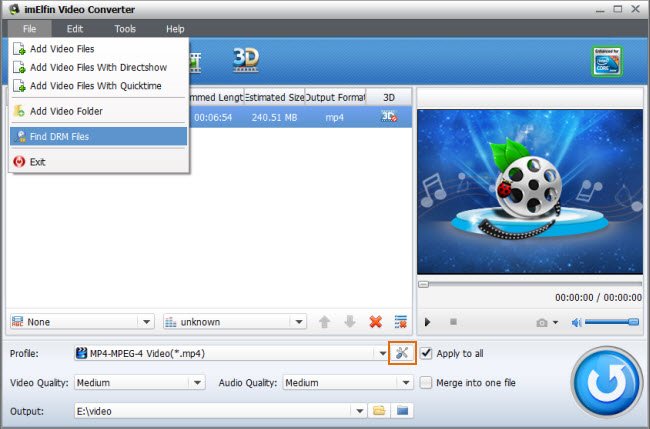Open the Help menu
650x429 pixels.
pyautogui.click(x=175, y=29)
